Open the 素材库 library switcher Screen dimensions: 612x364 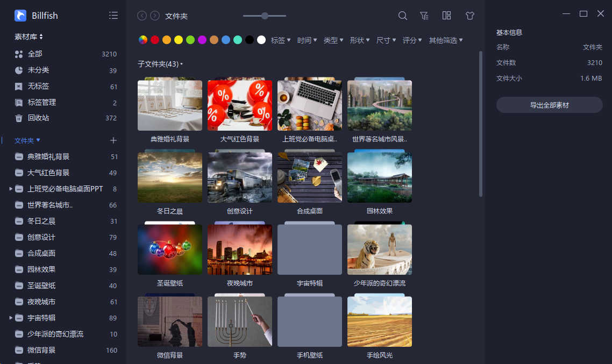pos(29,37)
